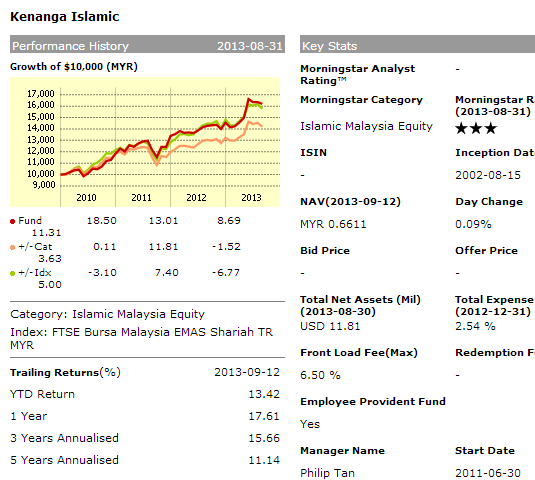Click the Employee Provident Fund value Yes
Screen dimensions: 535x480
click(310, 424)
